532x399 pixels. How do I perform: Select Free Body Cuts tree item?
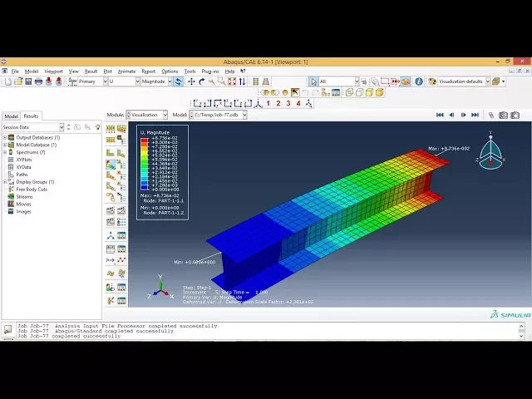32,190
